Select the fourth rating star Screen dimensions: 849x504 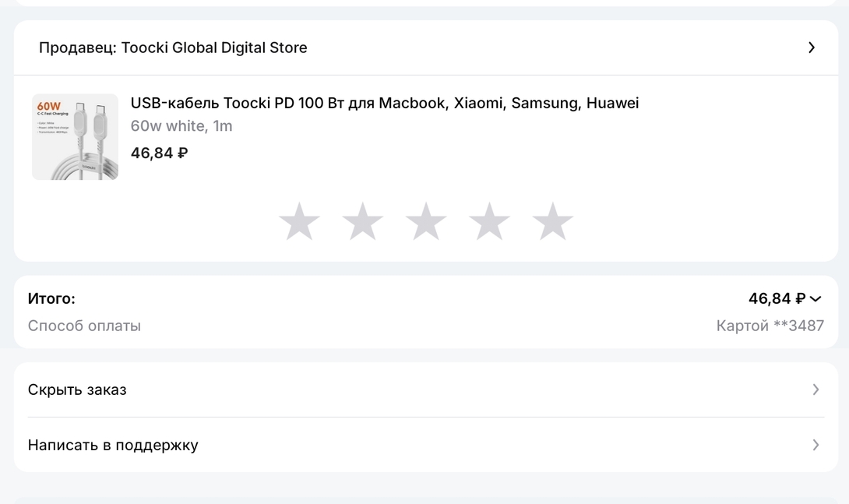coord(489,221)
